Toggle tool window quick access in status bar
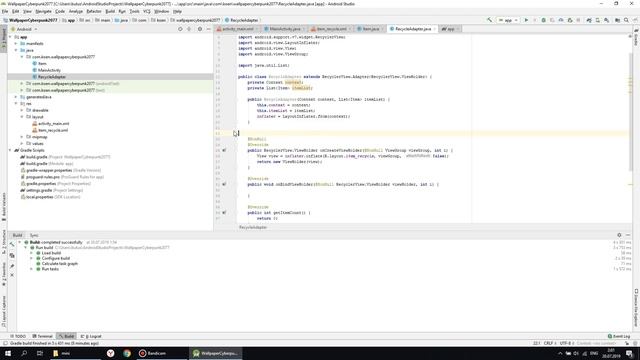Screen dimensions: 640x360 point(5,343)
